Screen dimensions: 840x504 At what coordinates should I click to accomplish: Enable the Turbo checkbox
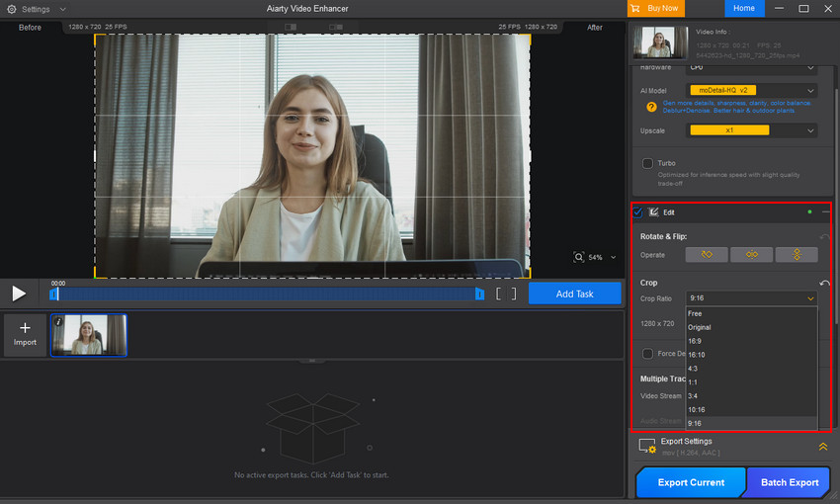click(x=647, y=163)
